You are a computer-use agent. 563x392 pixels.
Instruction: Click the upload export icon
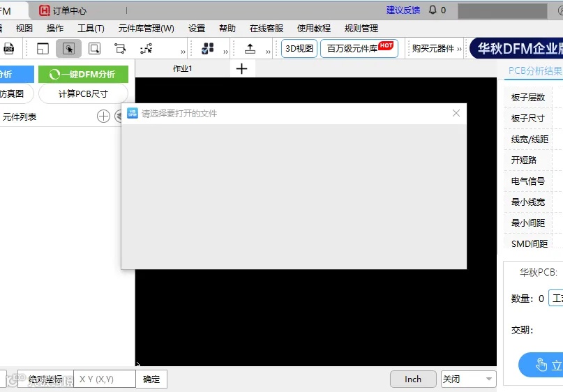[250, 48]
